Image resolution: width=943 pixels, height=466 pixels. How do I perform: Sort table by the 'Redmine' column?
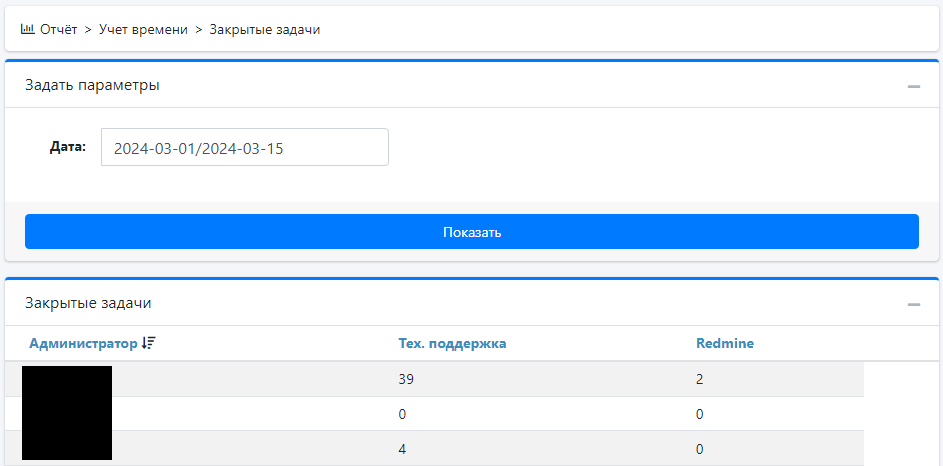pyautogui.click(x=724, y=343)
